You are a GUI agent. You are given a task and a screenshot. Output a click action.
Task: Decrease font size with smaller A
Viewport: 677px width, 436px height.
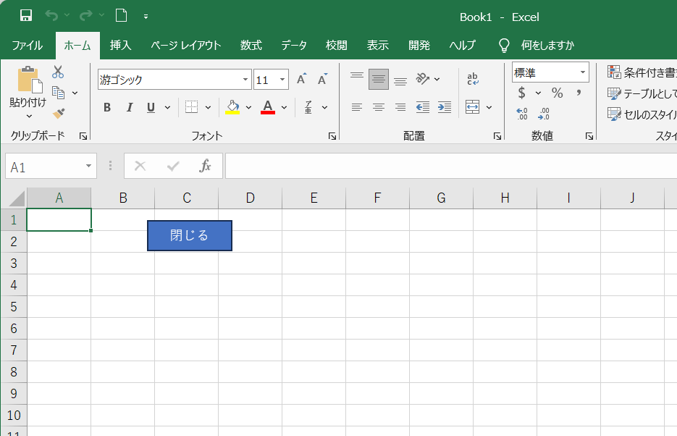click(x=322, y=79)
